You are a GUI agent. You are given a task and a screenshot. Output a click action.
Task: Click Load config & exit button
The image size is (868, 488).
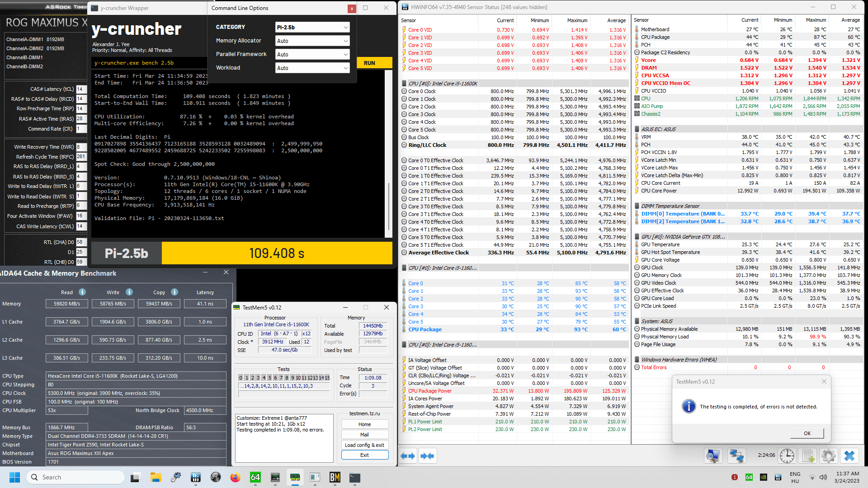tap(365, 446)
